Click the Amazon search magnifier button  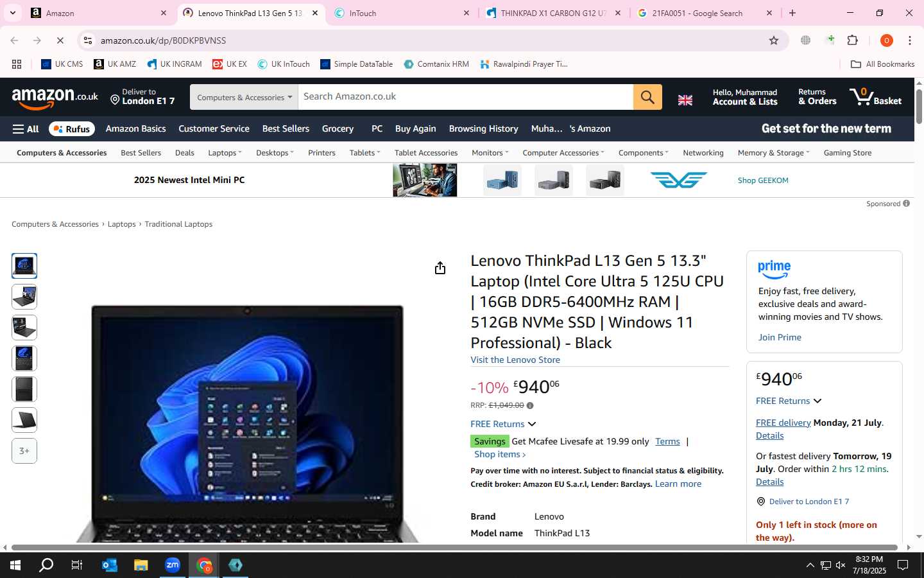click(647, 97)
